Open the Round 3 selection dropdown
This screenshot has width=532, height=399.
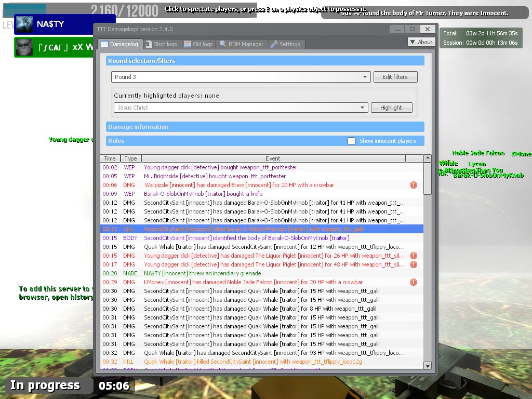240,77
